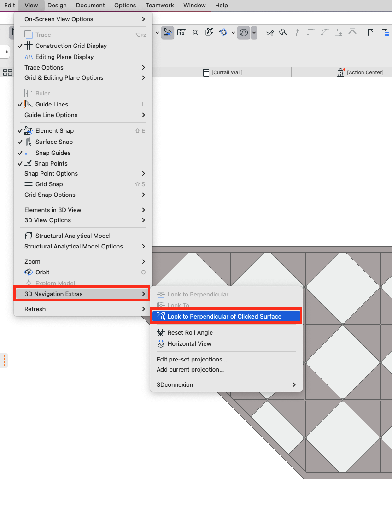Toggle Construction Grid Display off
This screenshot has width=392, height=532.
click(70, 46)
